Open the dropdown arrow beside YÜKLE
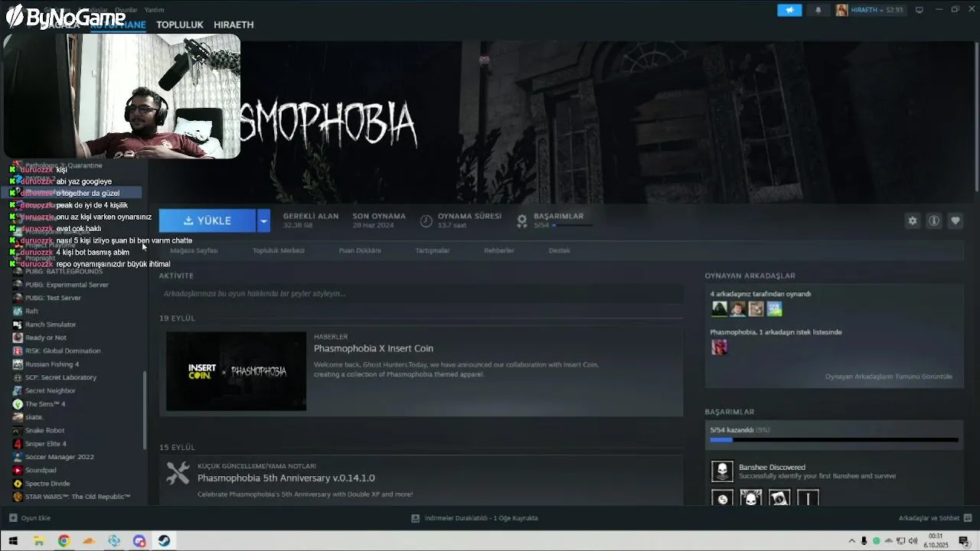Screen dimensions: 980x551 point(264,220)
